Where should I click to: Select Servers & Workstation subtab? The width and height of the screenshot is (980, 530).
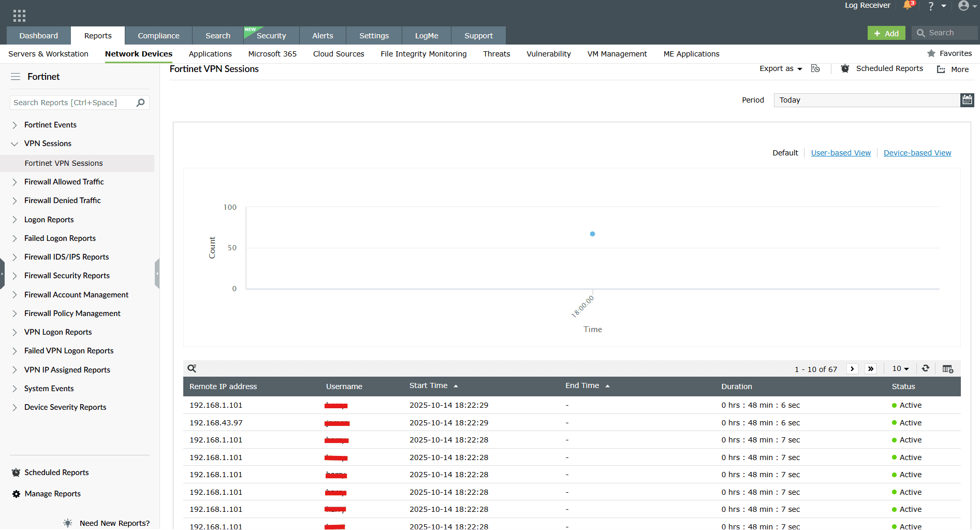pos(48,54)
